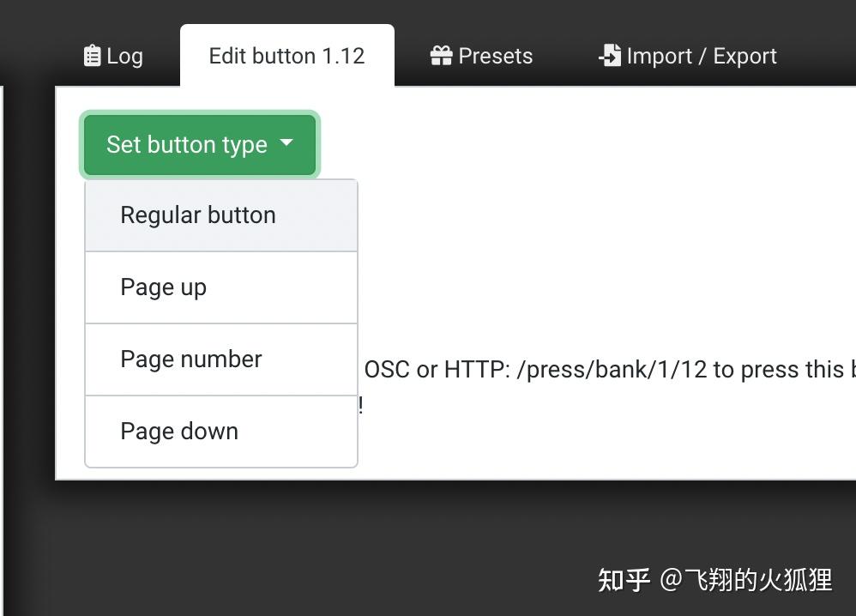856x616 pixels.
Task: Switch to the Presets tab
Action: pyautogui.click(x=480, y=55)
